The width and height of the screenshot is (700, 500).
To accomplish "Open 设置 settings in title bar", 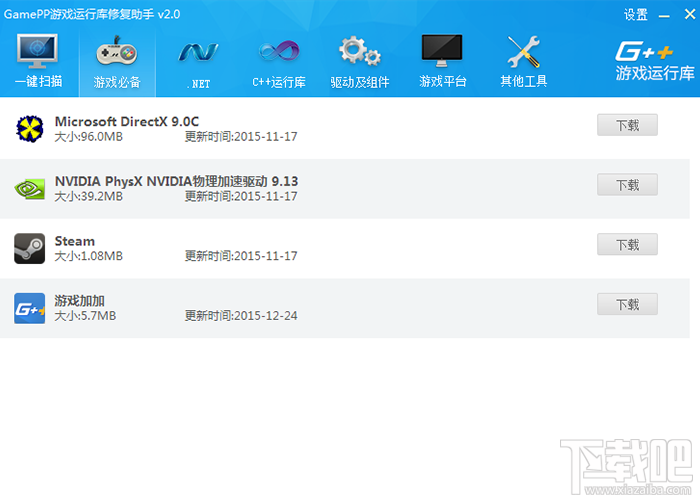I will click(636, 15).
